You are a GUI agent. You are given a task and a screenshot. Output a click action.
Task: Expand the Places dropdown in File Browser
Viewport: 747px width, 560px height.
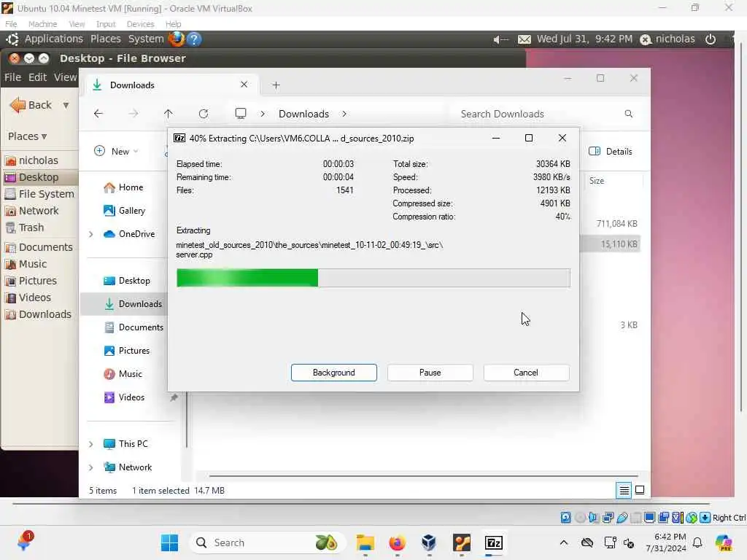28,136
